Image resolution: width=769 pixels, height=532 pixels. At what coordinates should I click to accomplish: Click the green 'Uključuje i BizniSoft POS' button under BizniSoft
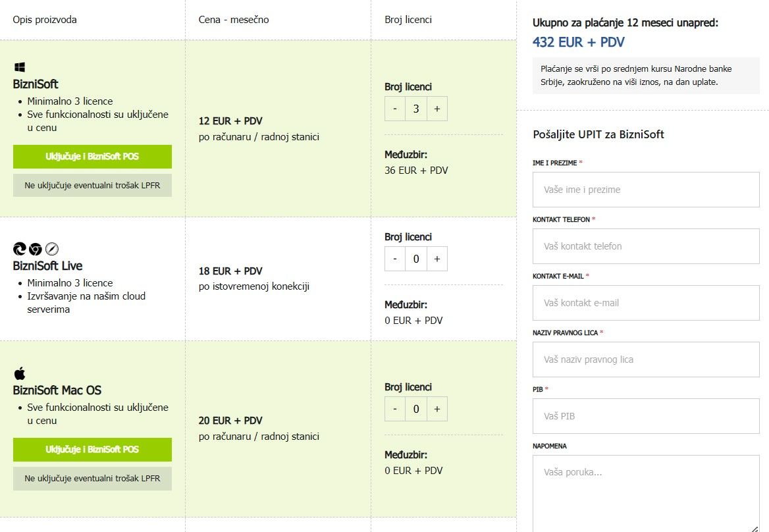[x=92, y=157]
